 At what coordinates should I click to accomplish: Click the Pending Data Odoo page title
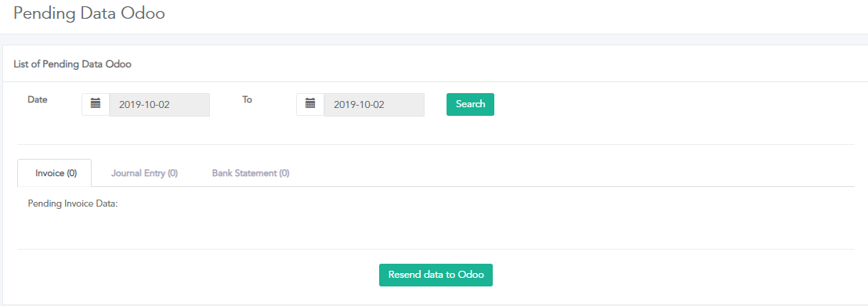89,13
